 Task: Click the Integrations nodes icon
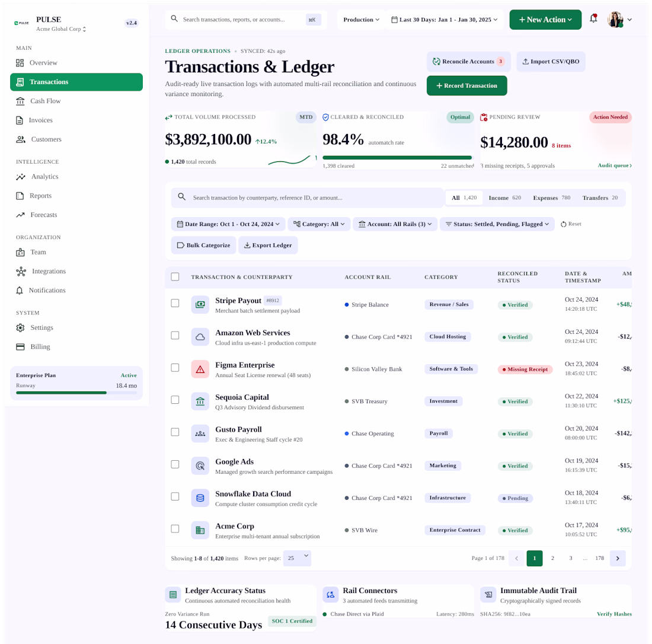[21, 272]
